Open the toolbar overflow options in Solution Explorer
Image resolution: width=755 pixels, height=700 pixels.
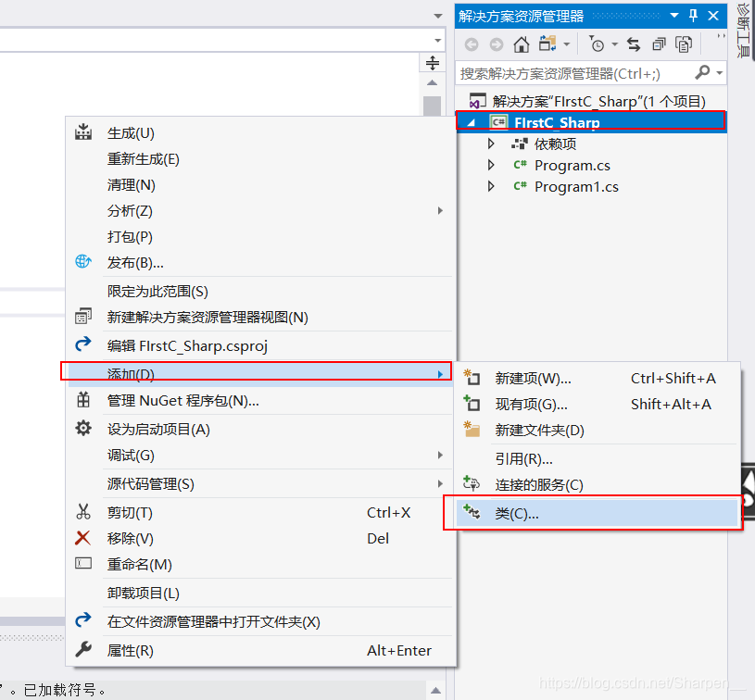click(721, 37)
